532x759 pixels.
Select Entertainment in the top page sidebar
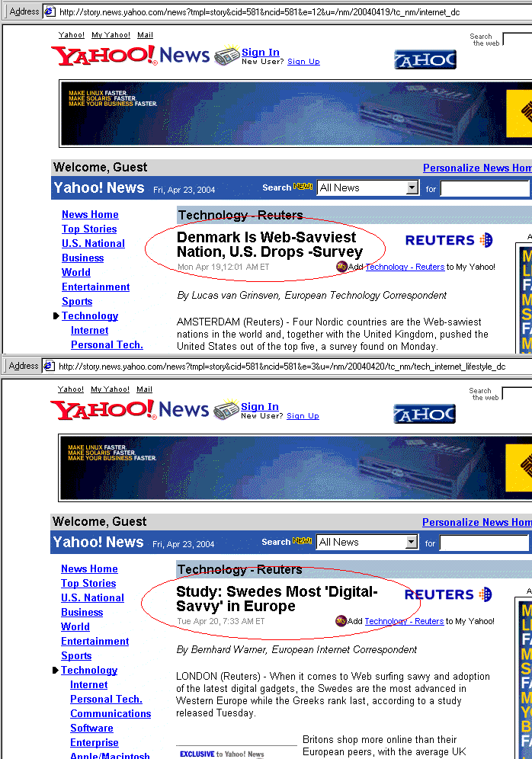[x=95, y=287]
